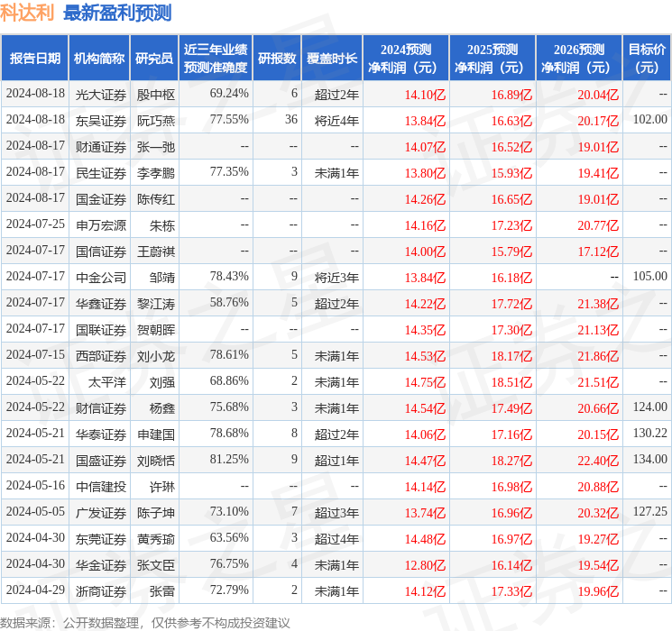Select the 东莞证券 institution cell

click(x=101, y=539)
